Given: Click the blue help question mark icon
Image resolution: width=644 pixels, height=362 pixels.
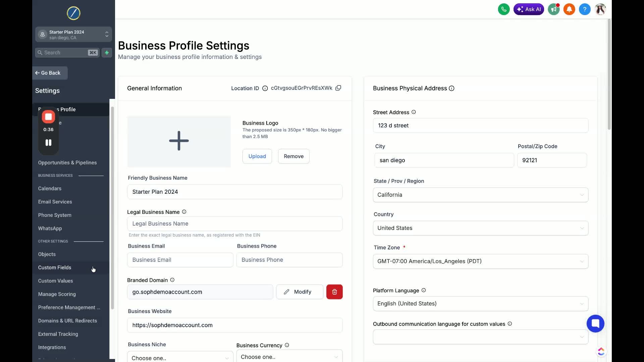Looking at the screenshot, I should coord(585,9).
